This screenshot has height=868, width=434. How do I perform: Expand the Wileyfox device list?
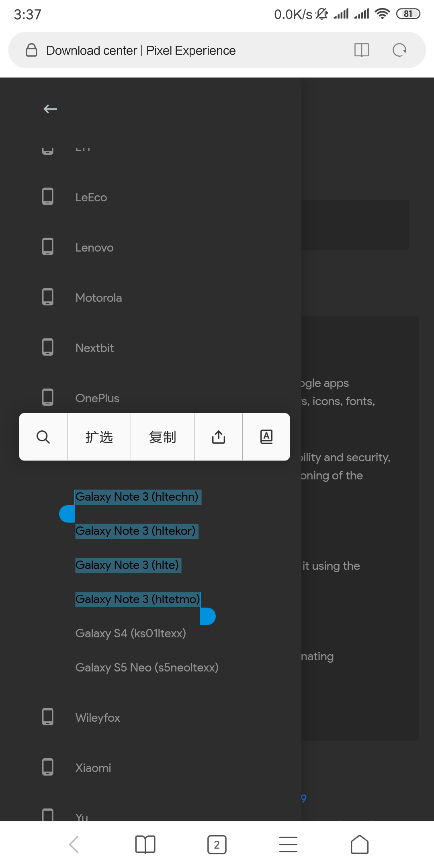click(98, 718)
